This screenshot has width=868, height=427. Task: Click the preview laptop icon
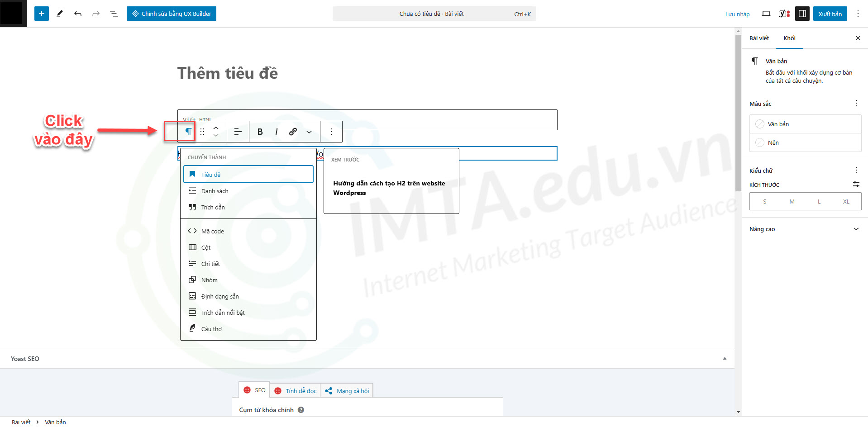[x=766, y=14]
